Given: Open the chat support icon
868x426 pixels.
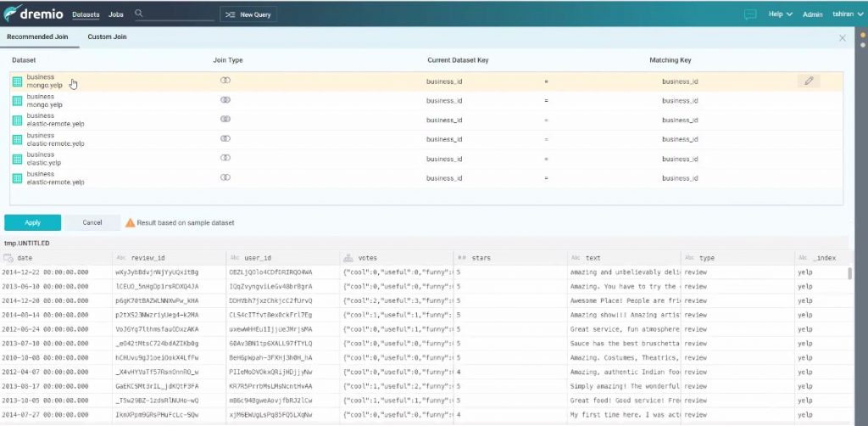Looking at the screenshot, I should tap(750, 14).
